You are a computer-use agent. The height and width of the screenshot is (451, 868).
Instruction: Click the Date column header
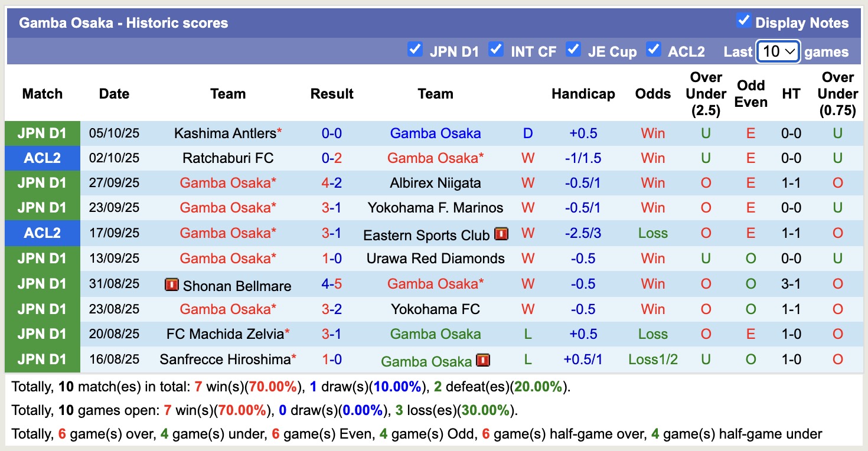(x=113, y=93)
